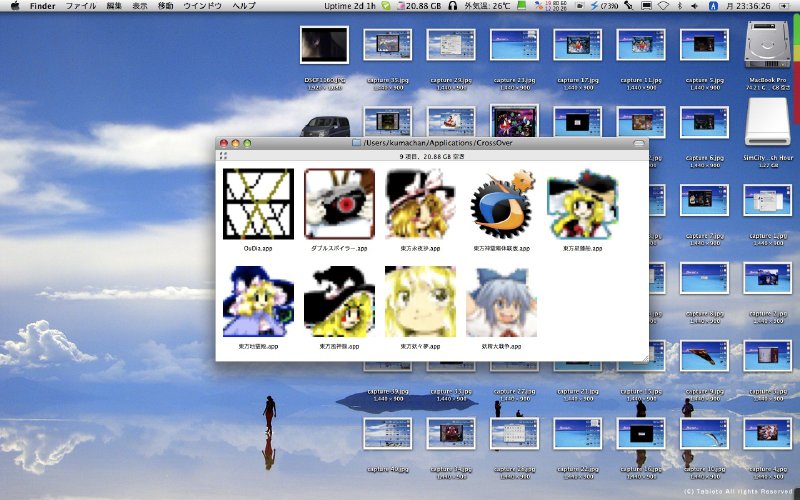Open the volume speaker menu
Image resolution: width=800 pixels, height=500 pixels.
[694, 6]
